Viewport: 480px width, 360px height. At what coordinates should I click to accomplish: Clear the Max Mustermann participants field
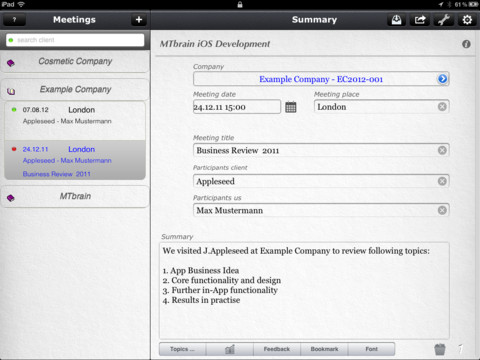coord(442,210)
